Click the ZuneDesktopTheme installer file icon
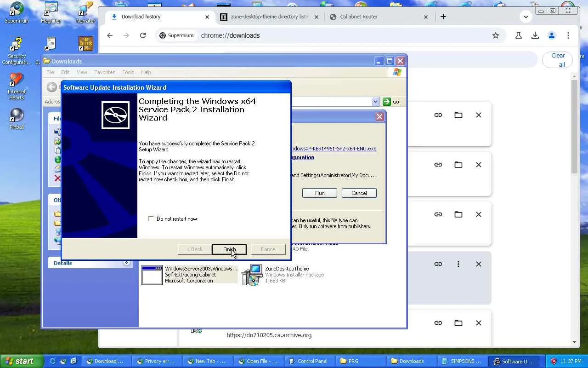Screen dimensions: 588x368 [252, 275]
